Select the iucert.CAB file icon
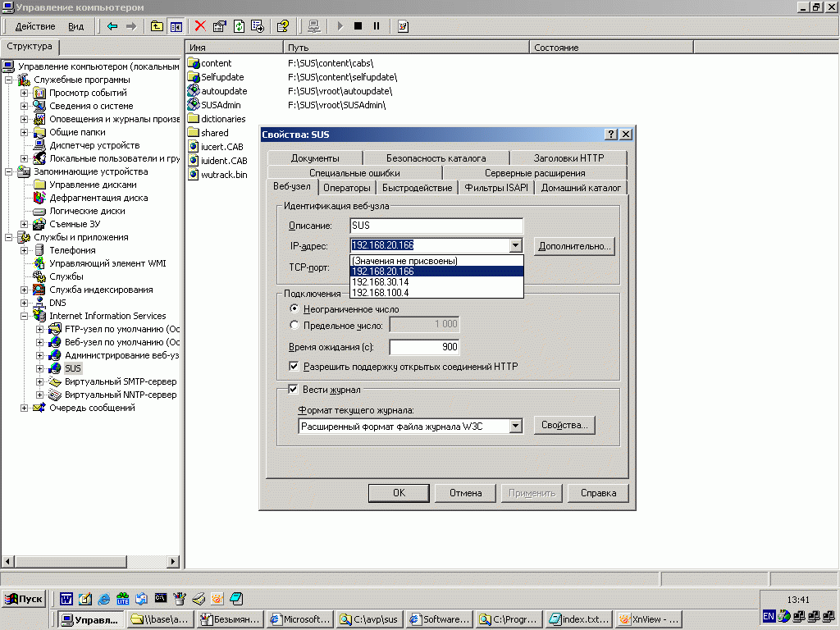The height and width of the screenshot is (630, 840). tap(194, 147)
